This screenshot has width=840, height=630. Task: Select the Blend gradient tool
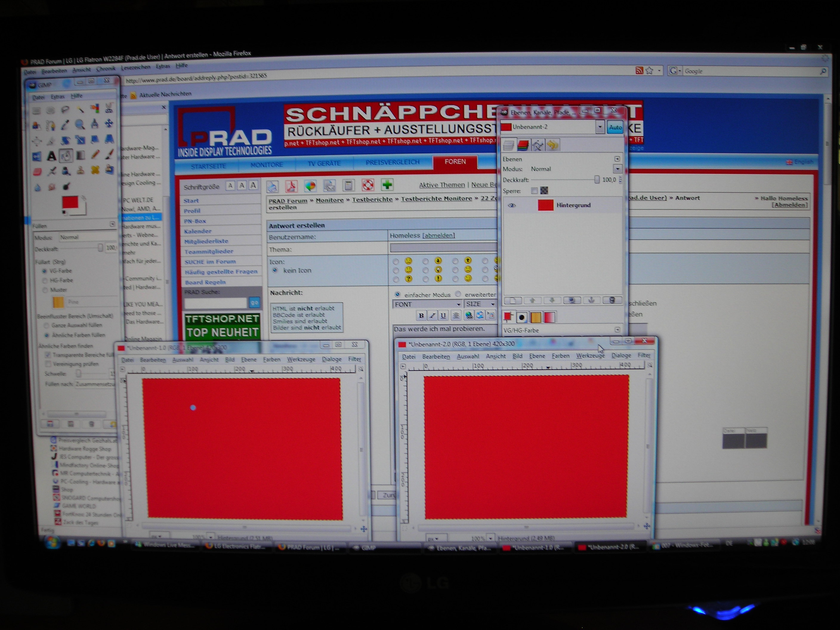pyautogui.click(x=81, y=155)
